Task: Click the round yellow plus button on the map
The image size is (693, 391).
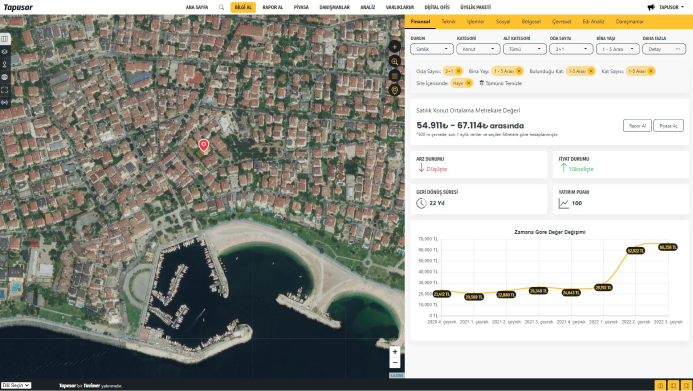Action: (395, 47)
